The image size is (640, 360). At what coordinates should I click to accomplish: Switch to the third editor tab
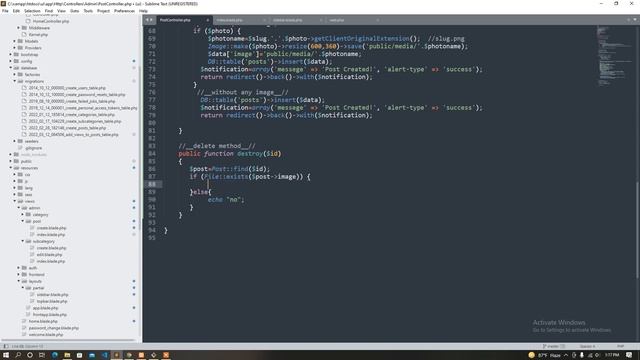point(288,20)
